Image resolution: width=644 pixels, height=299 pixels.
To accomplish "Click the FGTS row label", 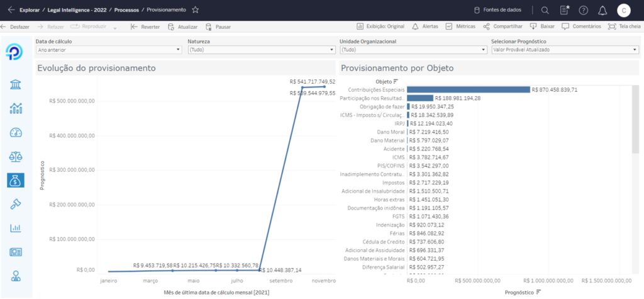I will (399, 217).
